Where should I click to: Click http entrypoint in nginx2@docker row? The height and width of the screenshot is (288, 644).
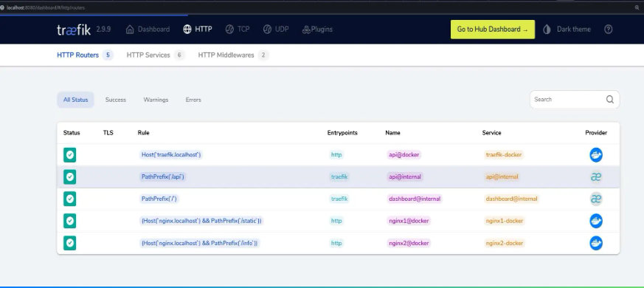point(336,243)
